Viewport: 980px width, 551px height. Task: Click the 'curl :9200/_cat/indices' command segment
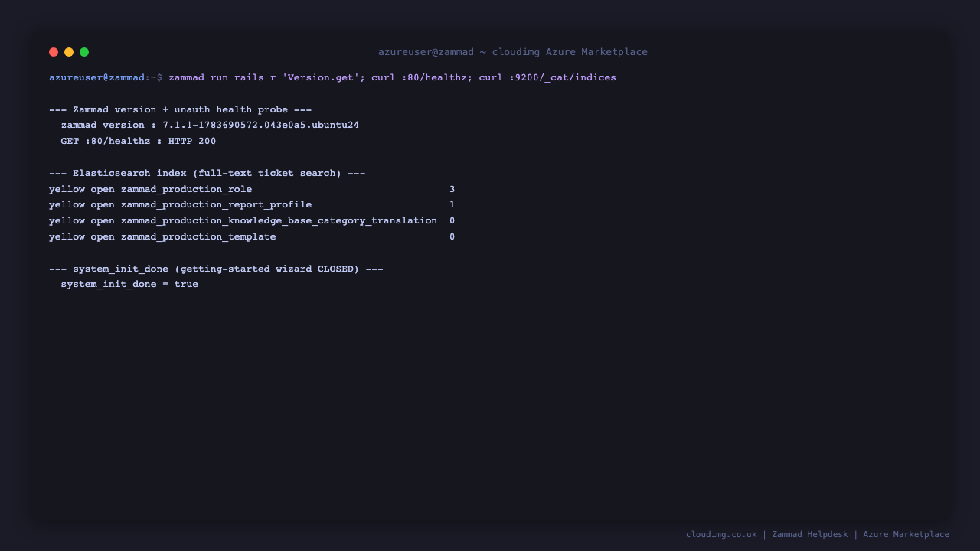coord(547,77)
